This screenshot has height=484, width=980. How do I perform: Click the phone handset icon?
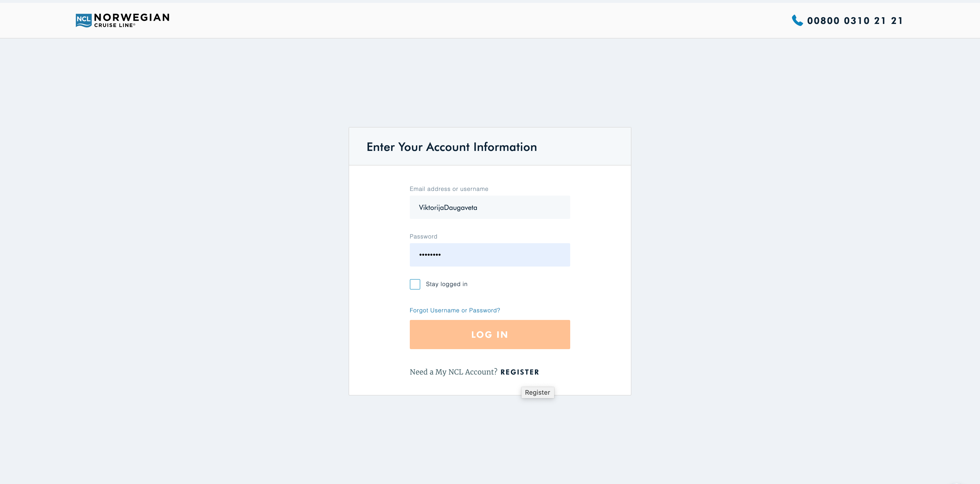[x=797, y=20]
